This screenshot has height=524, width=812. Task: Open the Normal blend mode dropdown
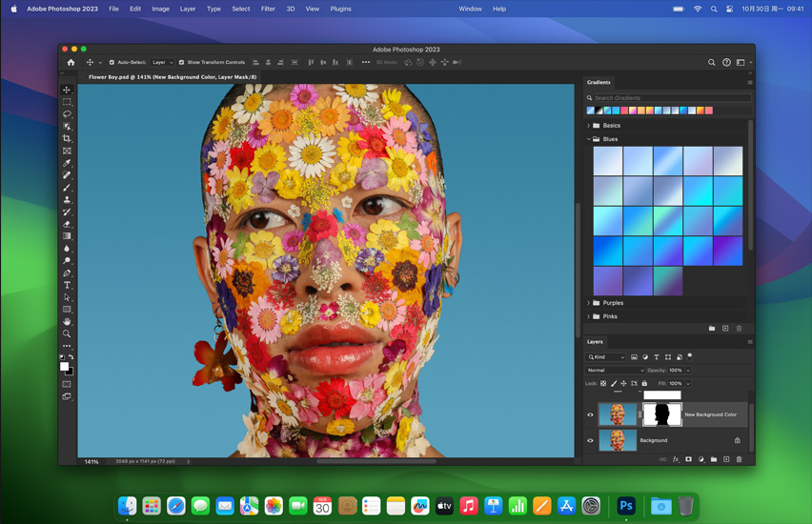[x=615, y=371]
